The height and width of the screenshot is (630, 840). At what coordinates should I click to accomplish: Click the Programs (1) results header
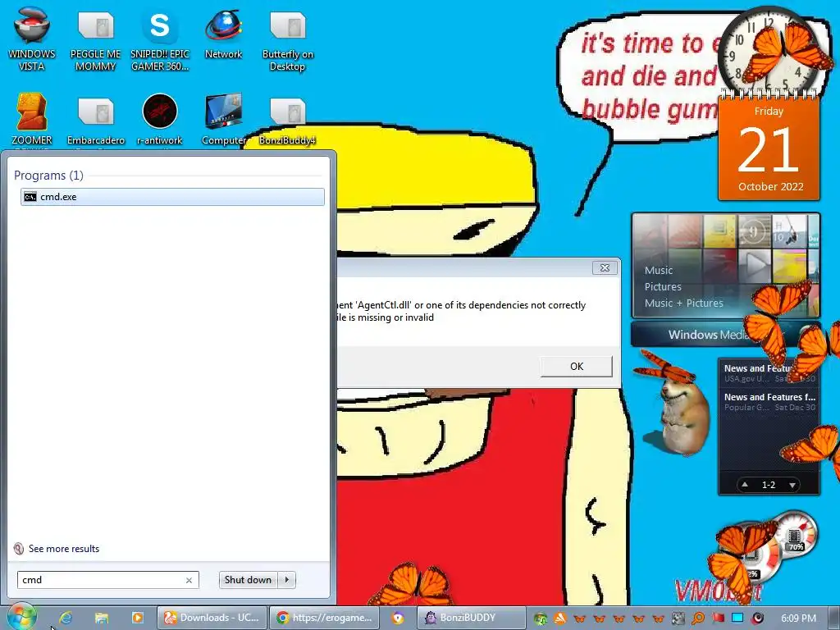48,176
